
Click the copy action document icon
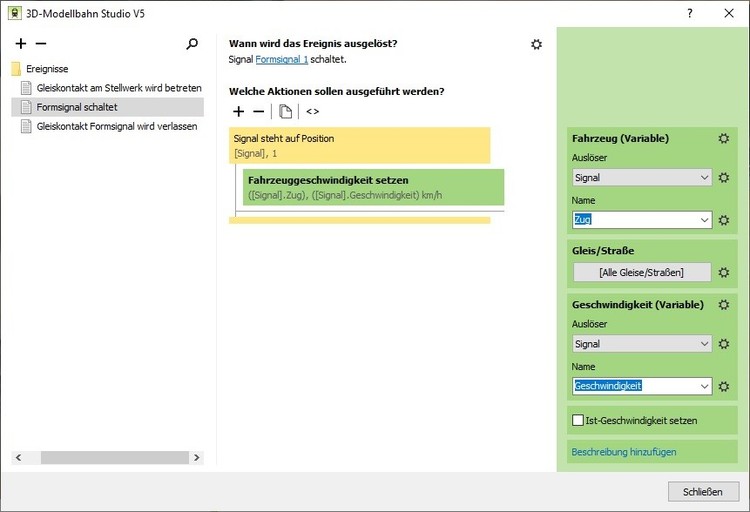(x=286, y=112)
